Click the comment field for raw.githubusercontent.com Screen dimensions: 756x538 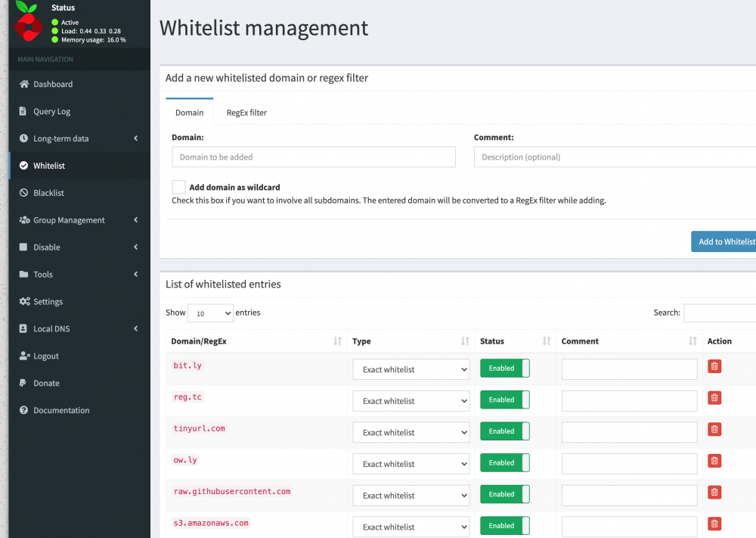(629, 496)
